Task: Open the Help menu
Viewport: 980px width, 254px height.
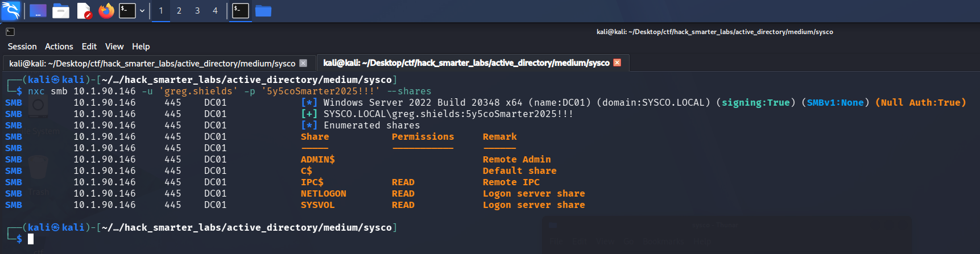Action: click(141, 47)
